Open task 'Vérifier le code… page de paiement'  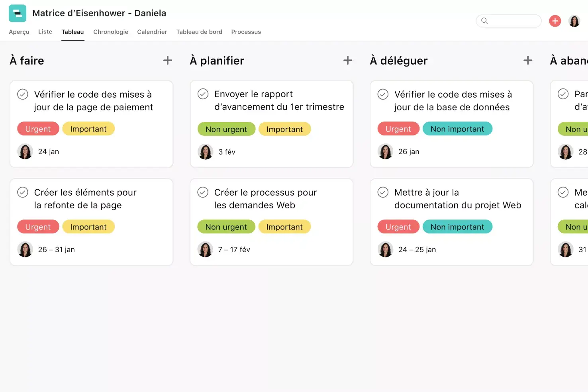pyautogui.click(x=94, y=101)
